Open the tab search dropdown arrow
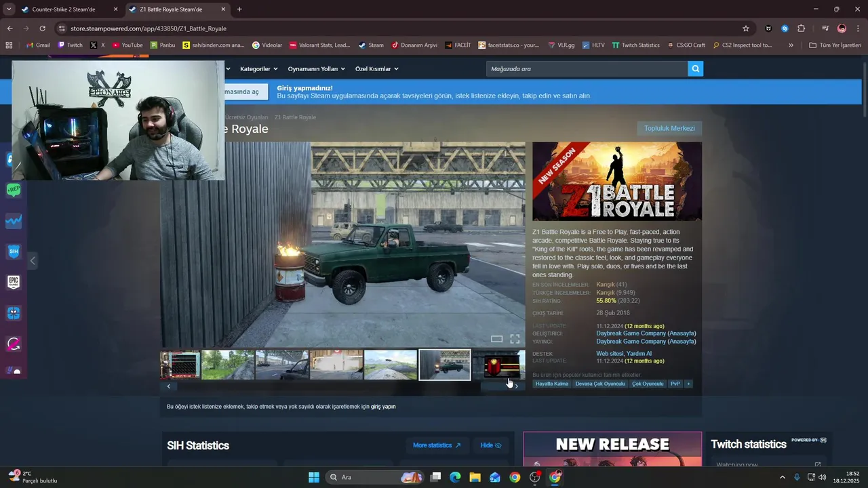Viewport: 868px width, 488px height. [x=9, y=9]
